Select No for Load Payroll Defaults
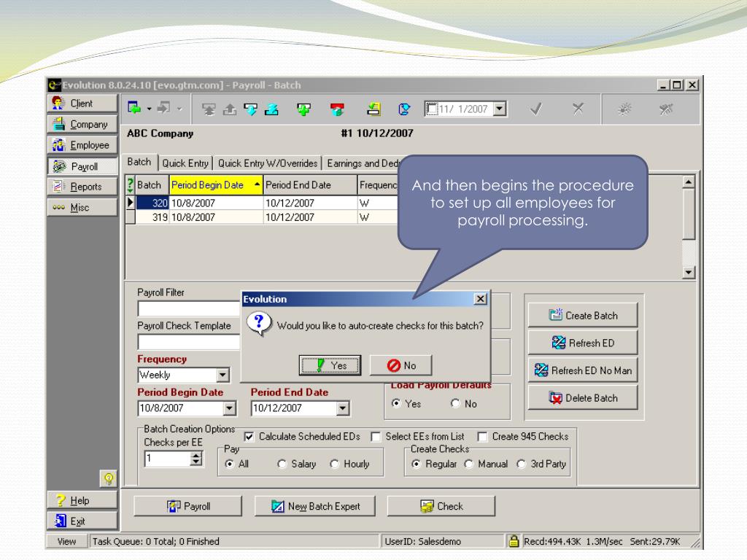 point(455,403)
